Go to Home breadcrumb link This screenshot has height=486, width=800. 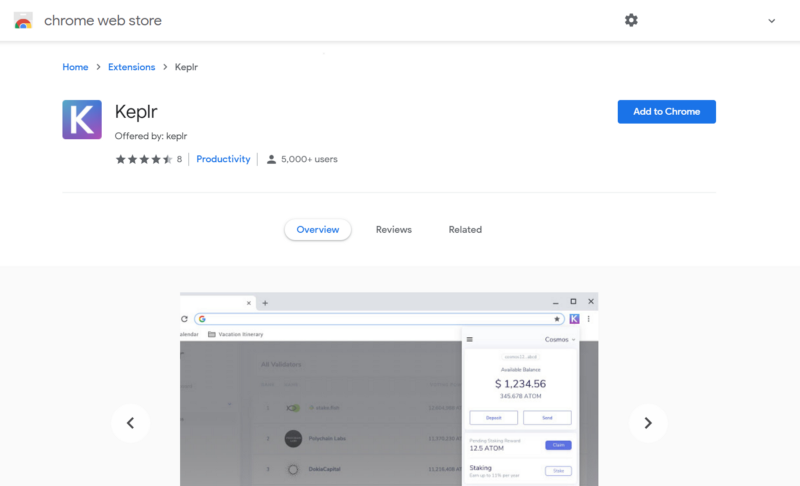click(75, 67)
